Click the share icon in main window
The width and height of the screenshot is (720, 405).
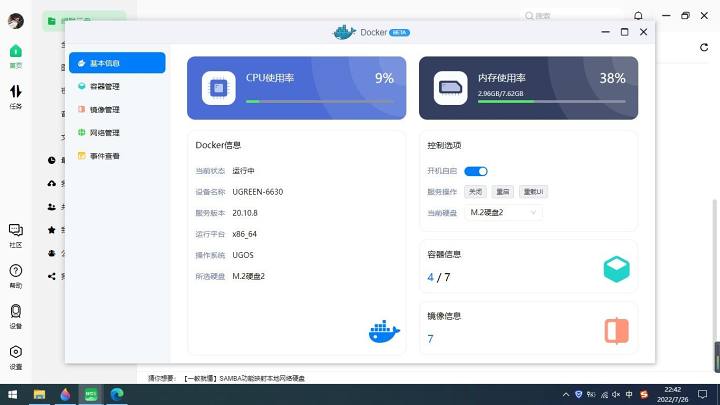point(51,276)
